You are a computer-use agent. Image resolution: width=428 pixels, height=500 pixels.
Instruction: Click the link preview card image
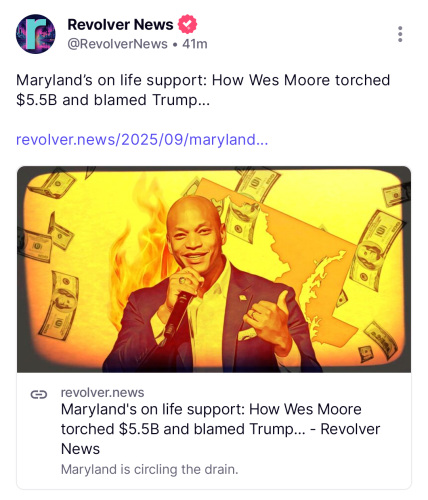pos(214,269)
